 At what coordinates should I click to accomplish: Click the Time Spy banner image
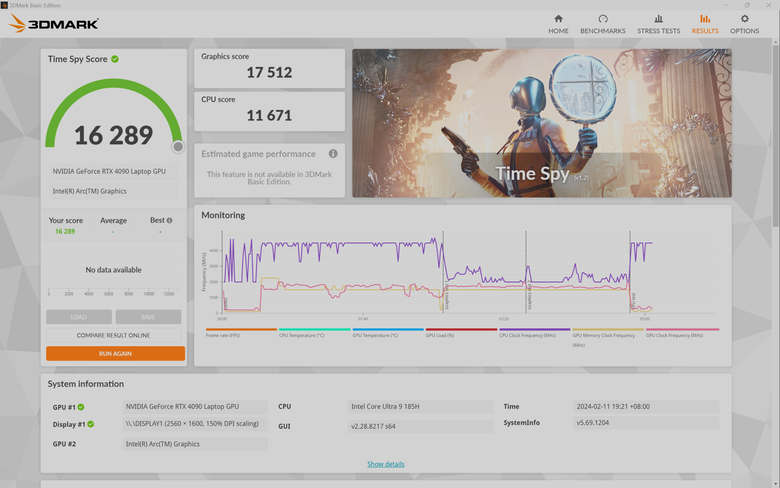tap(542, 123)
